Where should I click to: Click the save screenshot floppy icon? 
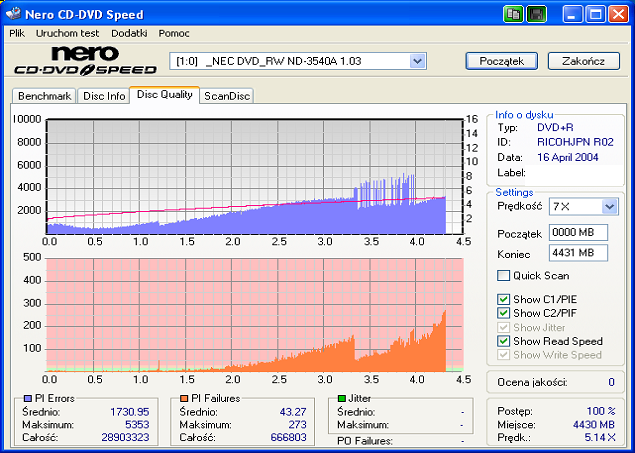click(x=537, y=15)
